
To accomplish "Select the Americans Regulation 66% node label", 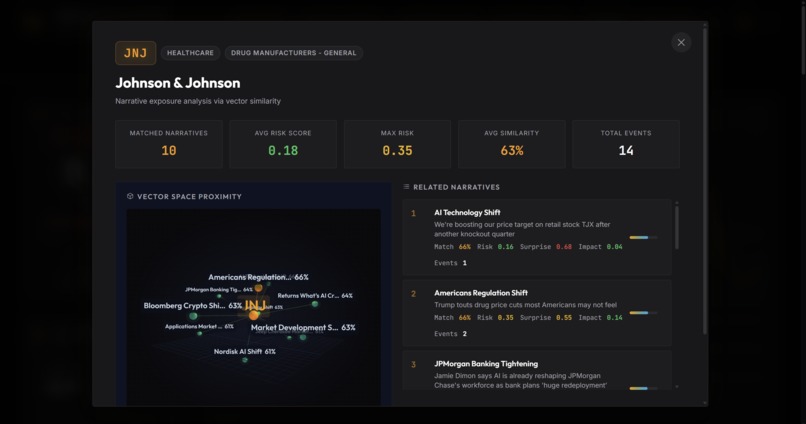I will pyautogui.click(x=258, y=277).
